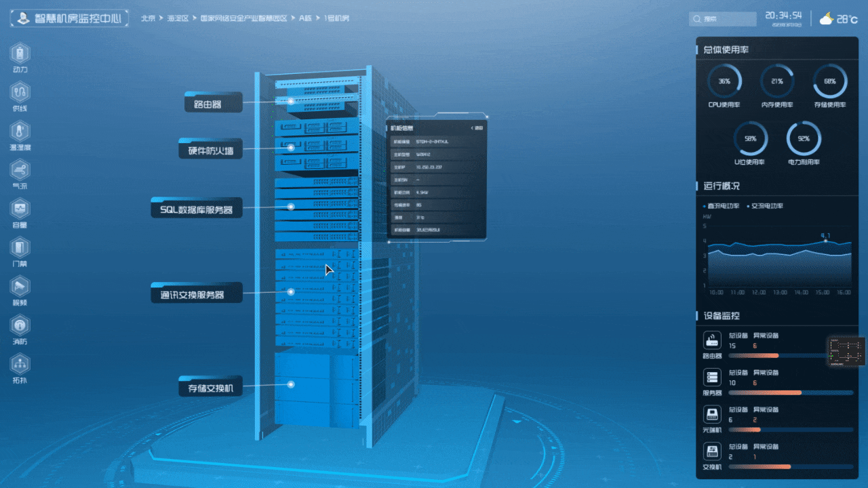868x488 pixels.
Task: Click the 运行概况 section header
Action: 722,186
